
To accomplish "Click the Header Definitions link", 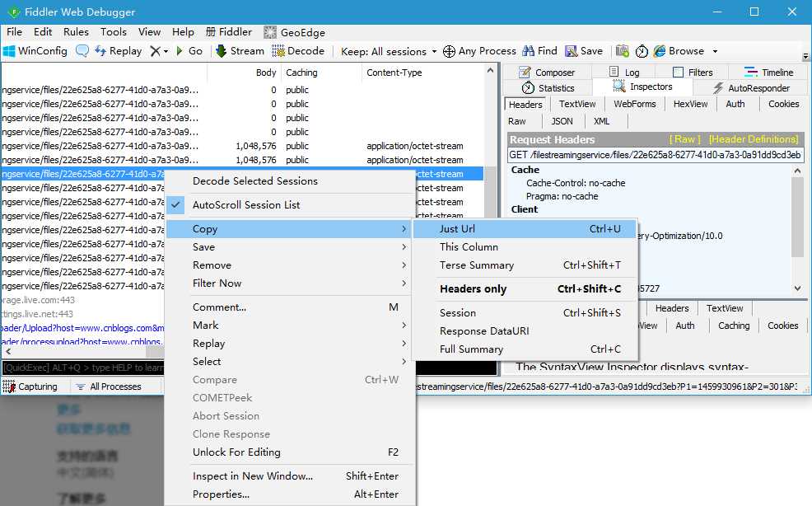I will (x=754, y=139).
